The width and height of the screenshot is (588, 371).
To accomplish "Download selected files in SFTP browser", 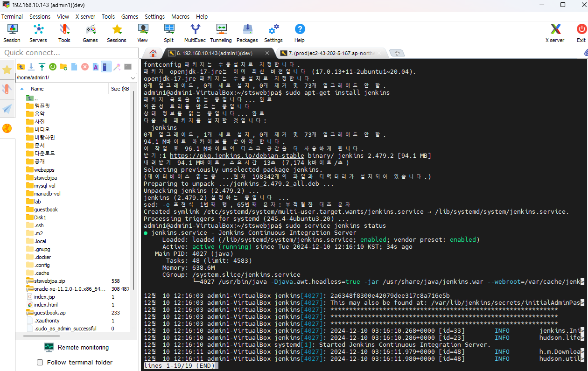I will tap(31, 67).
